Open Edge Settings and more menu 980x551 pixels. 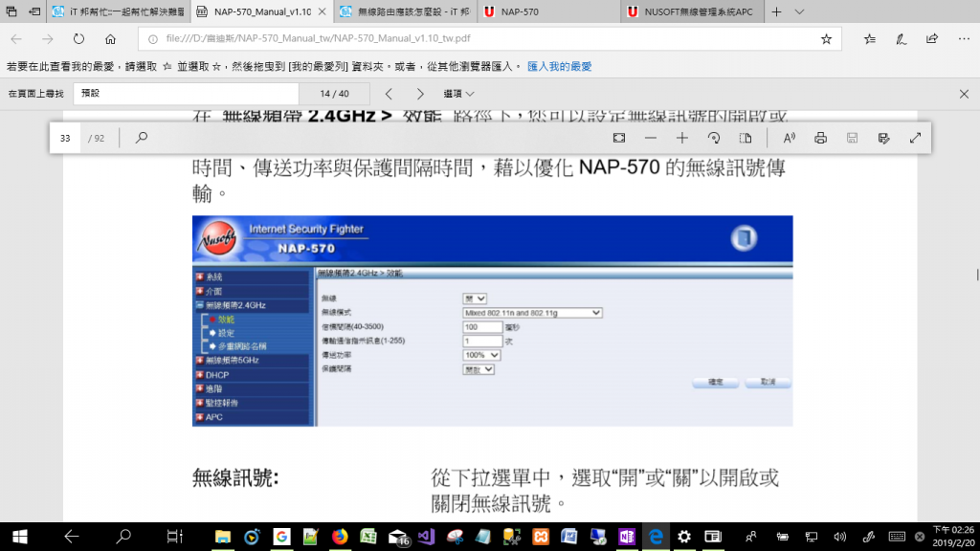964,38
